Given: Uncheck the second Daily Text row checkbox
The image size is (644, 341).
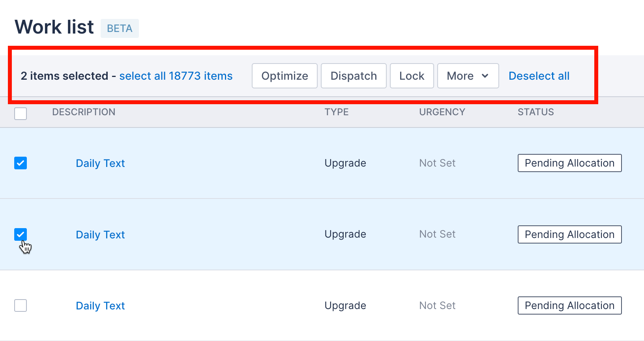Looking at the screenshot, I should 21,234.
